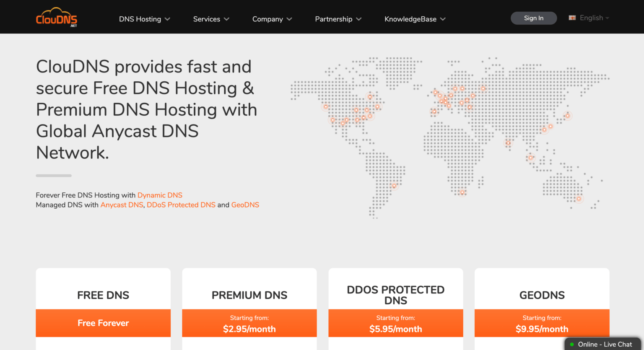Image resolution: width=644 pixels, height=350 pixels.
Task: Click the ClouDNS logo
Action: [x=57, y=18]
